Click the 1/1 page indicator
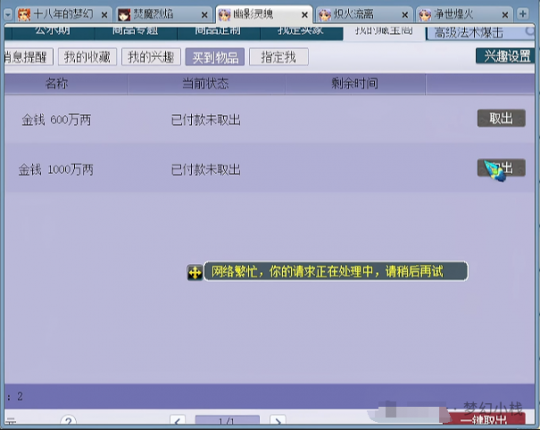The image size is (540, 430). point(227,421)
